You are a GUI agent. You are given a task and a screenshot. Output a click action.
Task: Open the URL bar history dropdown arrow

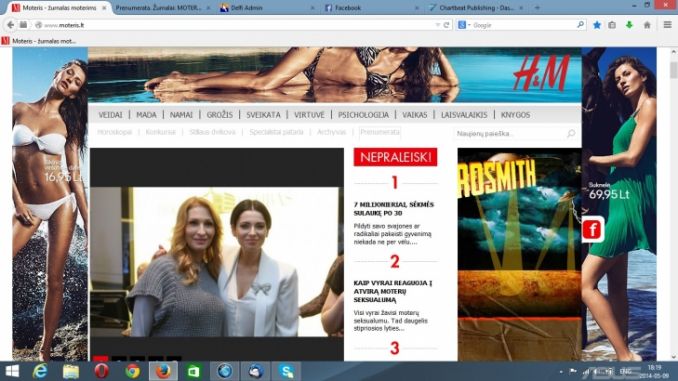(438, 25)
